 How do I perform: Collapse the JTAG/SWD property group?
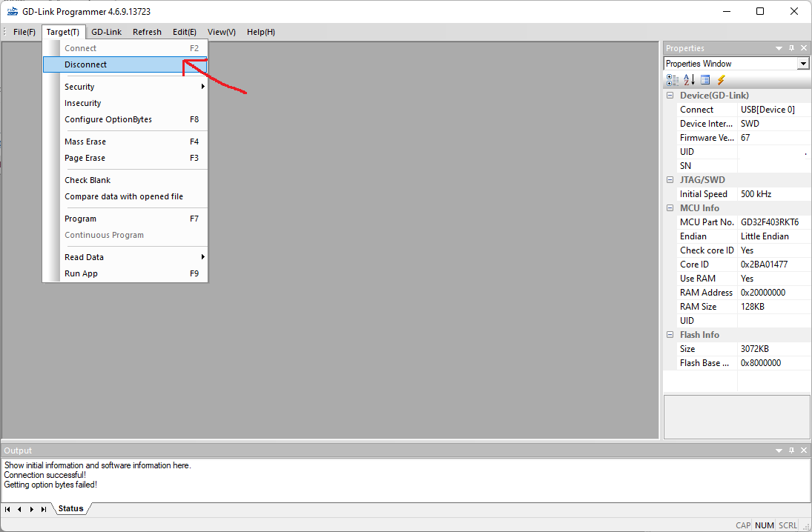pos(670,179)
